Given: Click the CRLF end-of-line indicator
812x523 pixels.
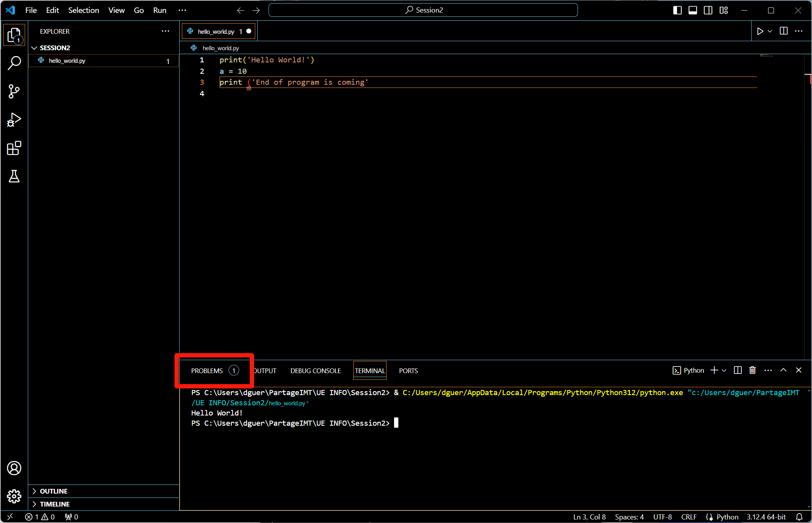Looking at the screenshot, I should (688, 517).
